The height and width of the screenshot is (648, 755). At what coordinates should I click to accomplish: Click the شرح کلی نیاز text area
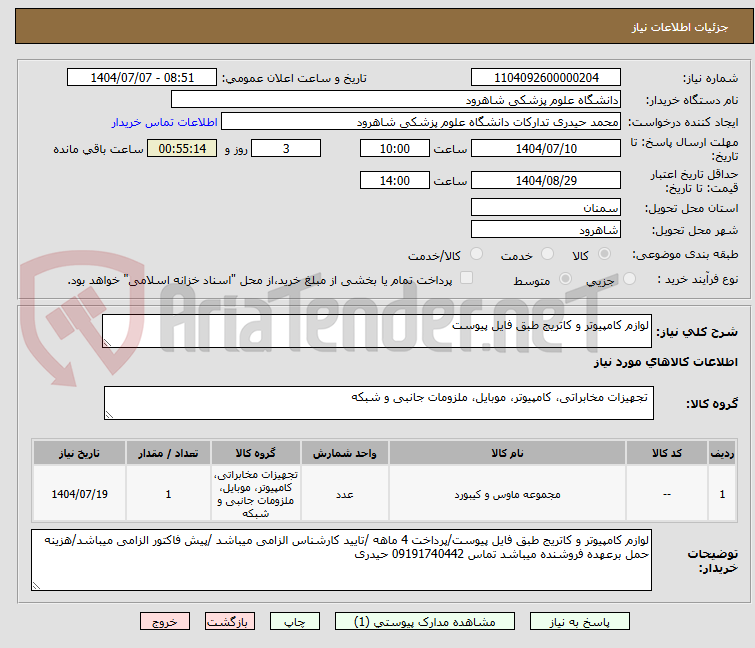pos(377,331)
